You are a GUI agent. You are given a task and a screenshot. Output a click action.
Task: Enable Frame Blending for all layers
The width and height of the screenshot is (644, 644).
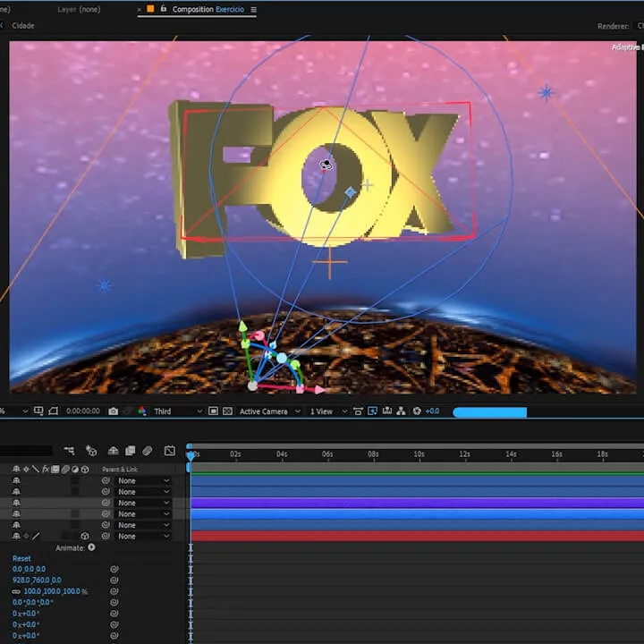coord(131,451)
